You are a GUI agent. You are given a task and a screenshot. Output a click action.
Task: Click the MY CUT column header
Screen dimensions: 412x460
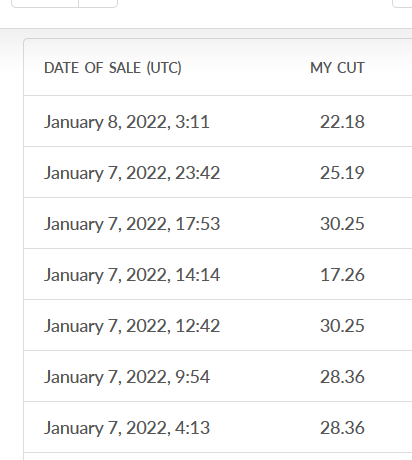[x=337, y=68]
